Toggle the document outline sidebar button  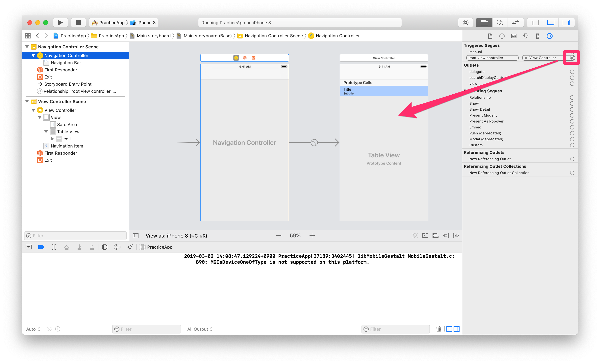pos(136,236)
